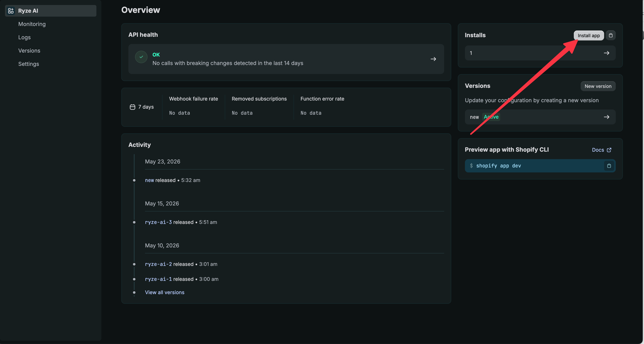Click the May 23, 2026 date heading
Viewport: 644px width, 344px height.
[162, 161]
